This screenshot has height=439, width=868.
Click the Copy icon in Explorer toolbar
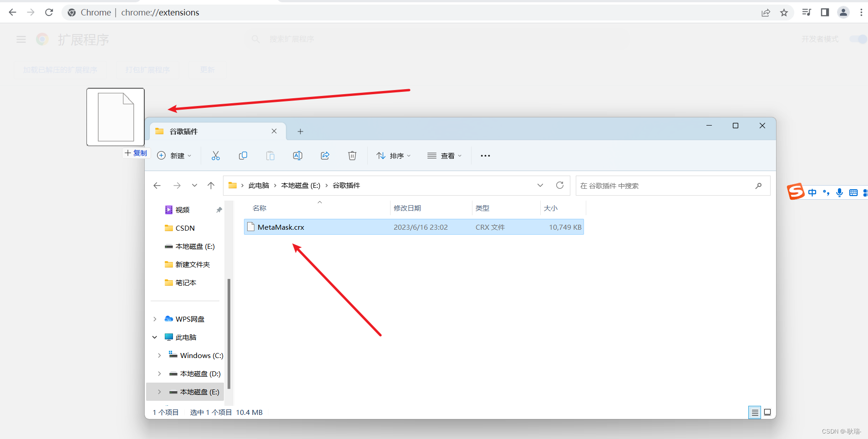click(243, 156)
